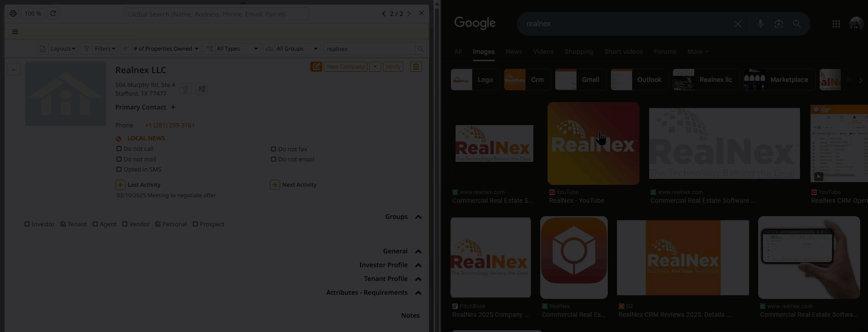Click the trash delete icon for Realnex LLC
Screen dimensions: 868x332
[x=416, y=67]
